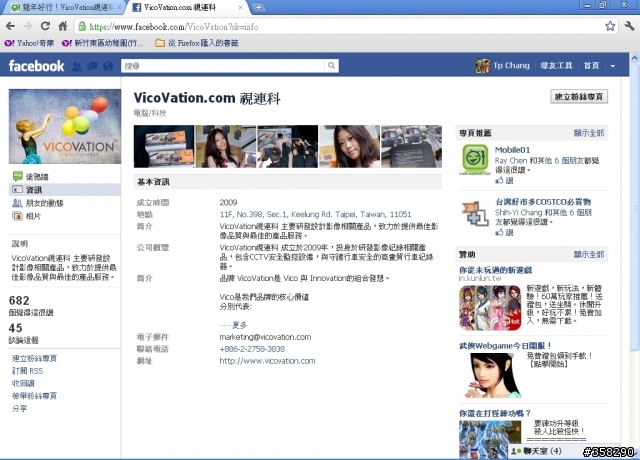Viewport: 640px width, 460px height.
Task: Click 檢舉粉絲專頁 report page link
Action: pos(34,396)
